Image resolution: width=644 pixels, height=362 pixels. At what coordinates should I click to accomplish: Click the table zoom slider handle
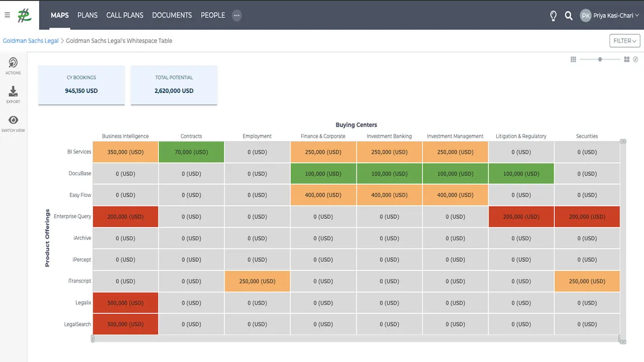[600, 60]
